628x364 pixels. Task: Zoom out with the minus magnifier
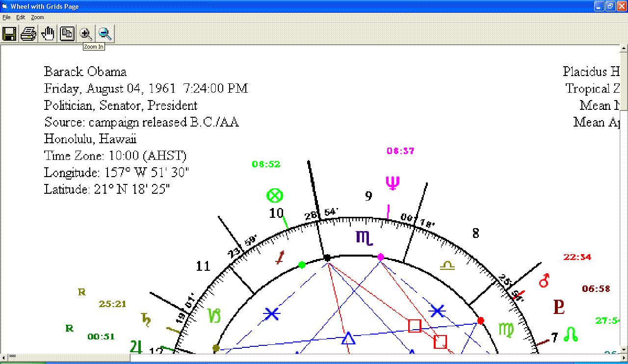pyautogui.click(x=105, y=34)
